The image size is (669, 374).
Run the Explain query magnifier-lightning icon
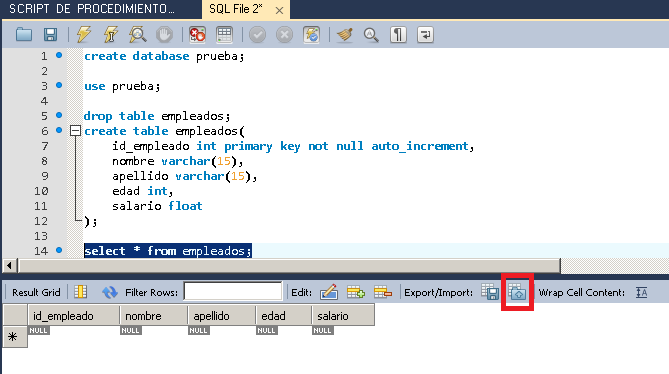point(138,35)
